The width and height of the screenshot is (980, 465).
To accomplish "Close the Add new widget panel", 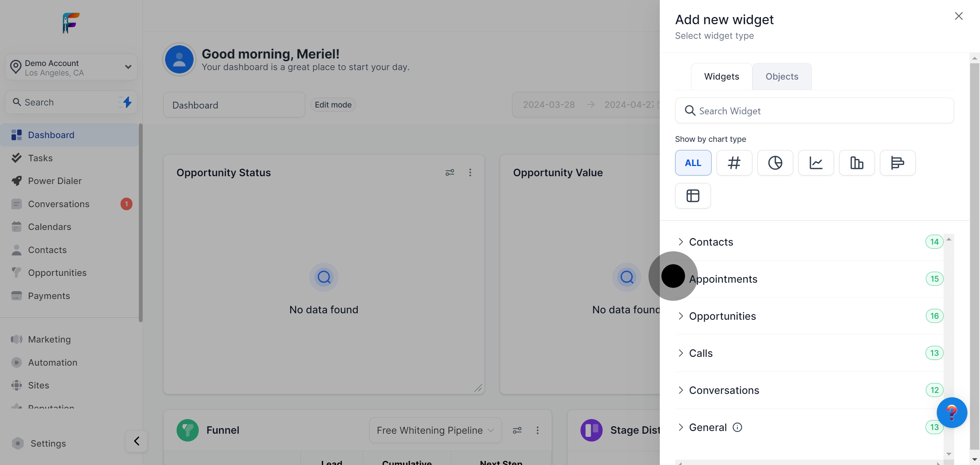I will (x=958, y=16).
